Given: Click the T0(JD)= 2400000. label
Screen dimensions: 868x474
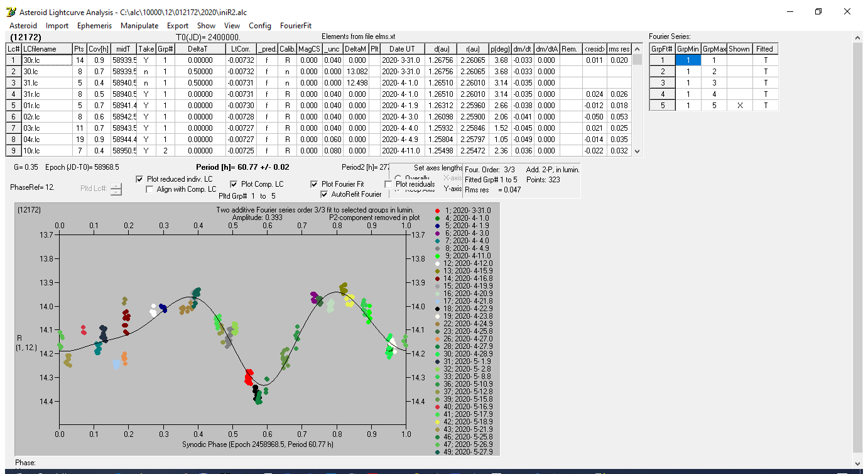Looking at the screenshot, I should [x=209, y=37].
